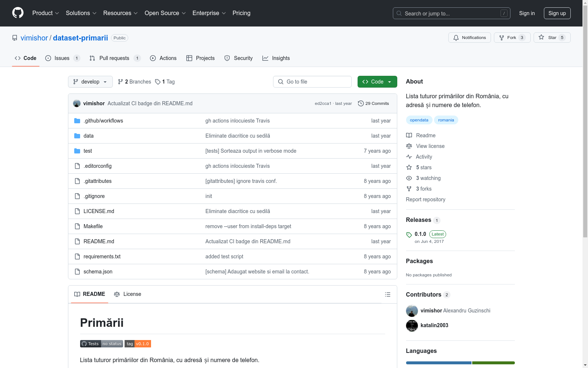Open the Report repository link
This screenshot has height=368, width=588.
(x=426, y=199)
